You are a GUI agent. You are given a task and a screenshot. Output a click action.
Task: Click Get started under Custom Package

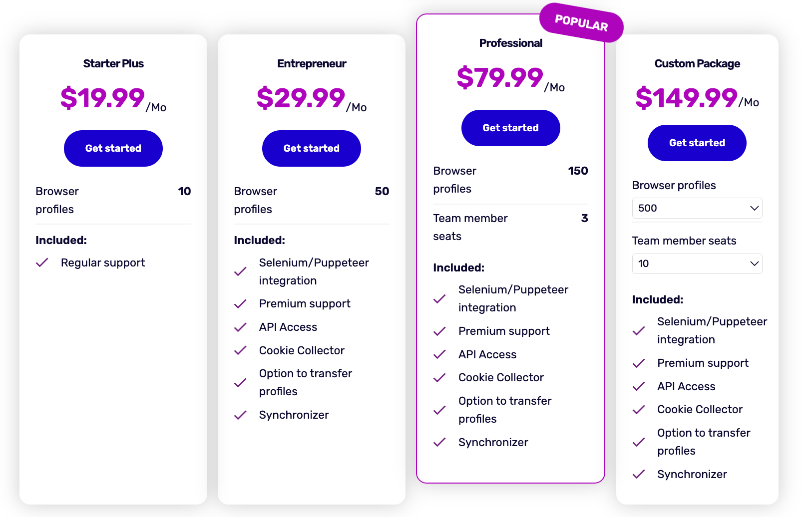coord(697,143)
